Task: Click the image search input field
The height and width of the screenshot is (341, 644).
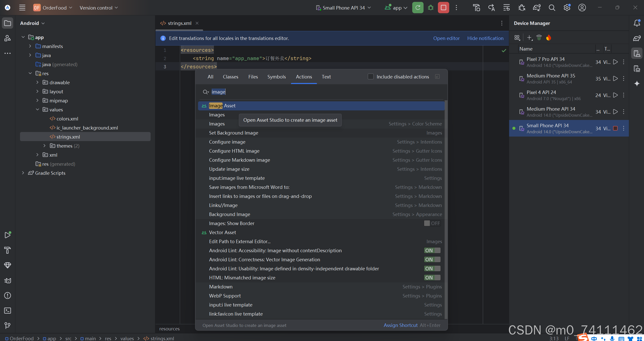Action: click(x=302, y=92)
